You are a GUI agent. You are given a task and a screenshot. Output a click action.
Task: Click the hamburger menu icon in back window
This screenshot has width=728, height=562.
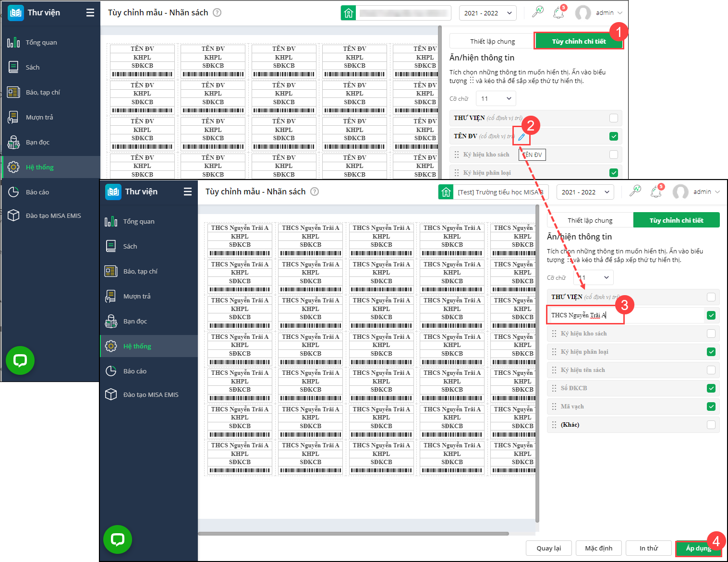90,12
